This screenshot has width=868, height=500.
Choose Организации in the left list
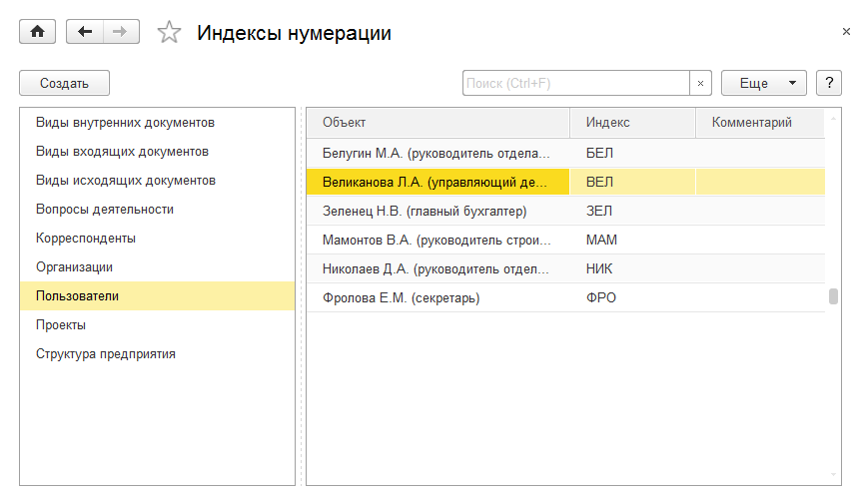(x=74, y=267)
